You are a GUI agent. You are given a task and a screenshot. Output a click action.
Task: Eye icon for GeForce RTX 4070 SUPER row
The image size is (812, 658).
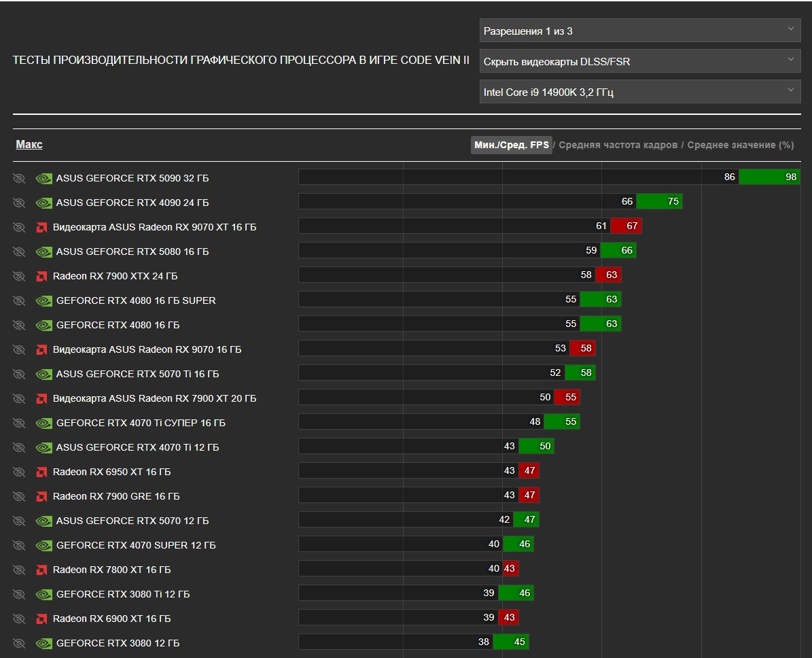[x=19, y=546]
